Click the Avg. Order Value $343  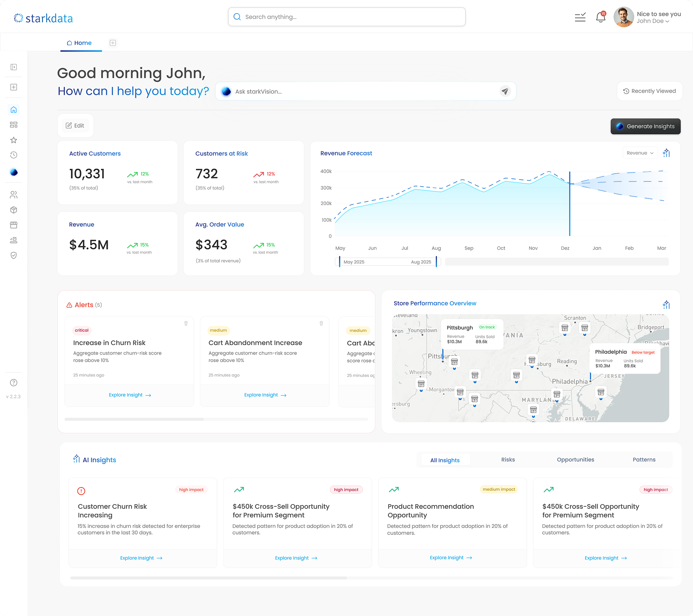tap(211, 245)
